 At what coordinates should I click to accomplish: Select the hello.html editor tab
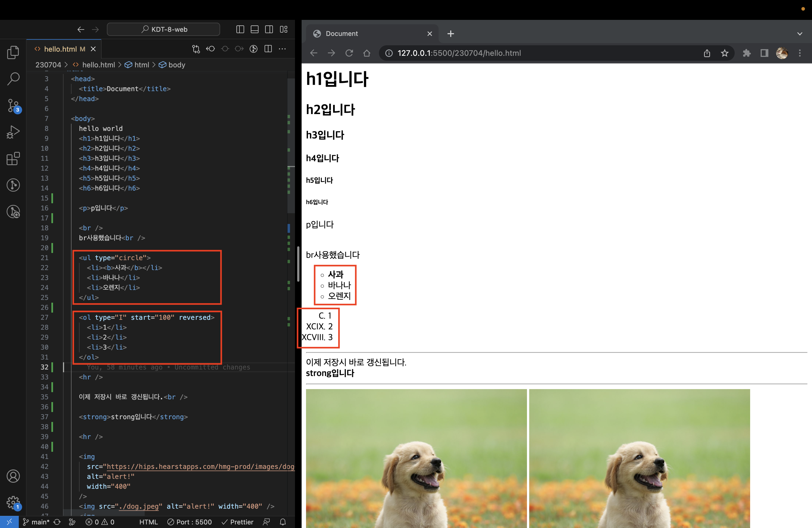pyautogui.click(x=64, y=49)
